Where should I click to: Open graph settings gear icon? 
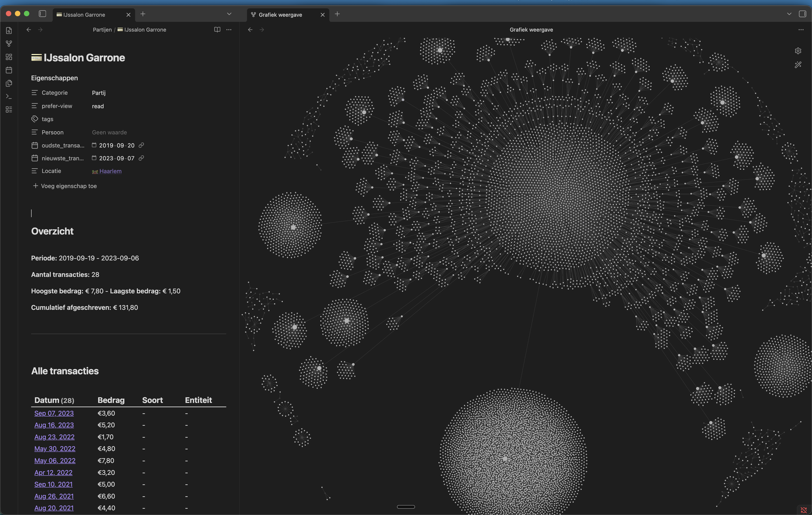click(798, 51)
